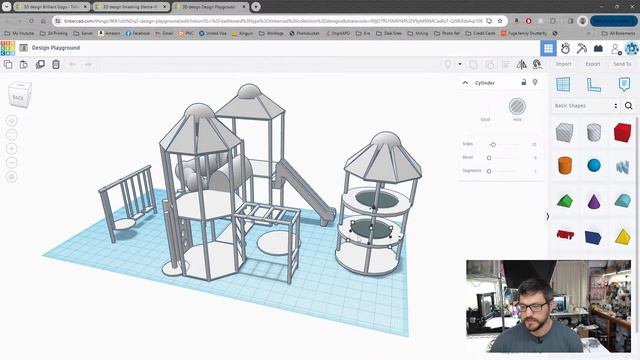
Task: Click the Send To button
Action: pos(622,64)
